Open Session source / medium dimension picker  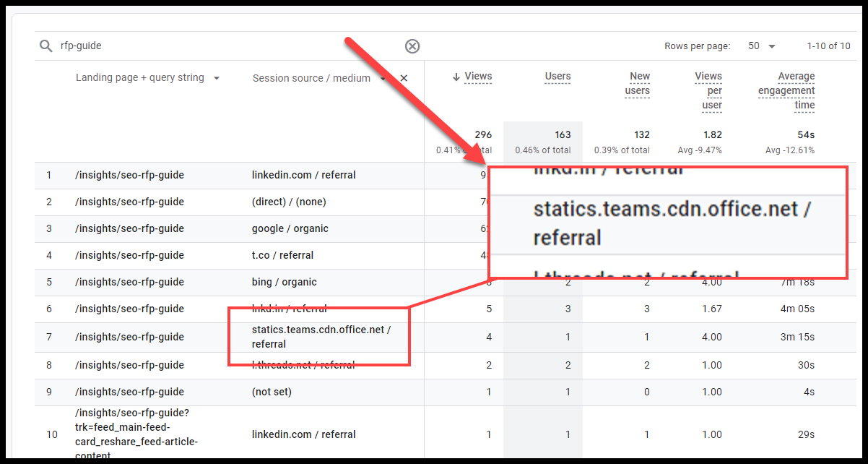(x=311, y=78)
